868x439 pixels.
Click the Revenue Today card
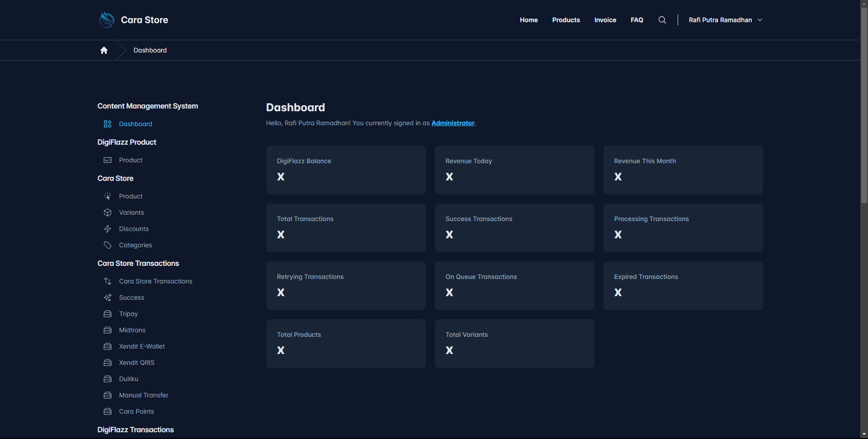(514, 170)
